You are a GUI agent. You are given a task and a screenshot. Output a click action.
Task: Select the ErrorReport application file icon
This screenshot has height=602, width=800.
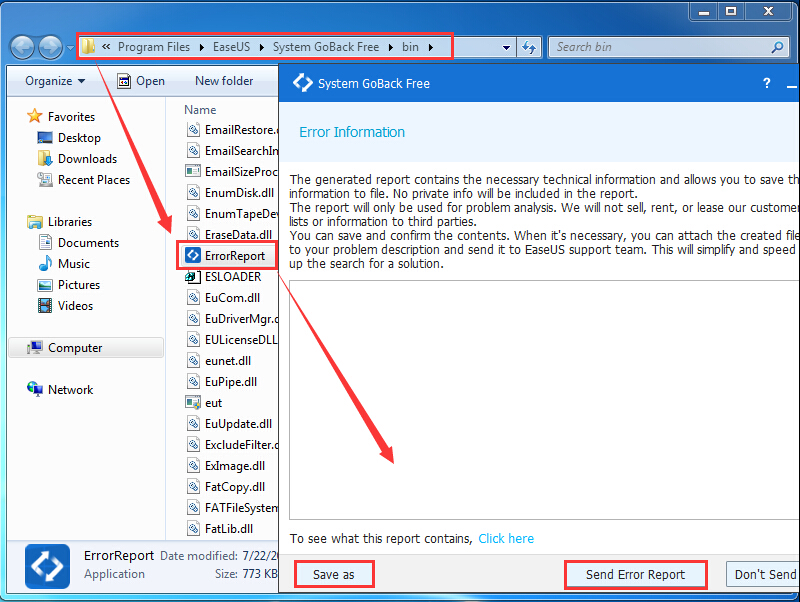coord(194,256)
